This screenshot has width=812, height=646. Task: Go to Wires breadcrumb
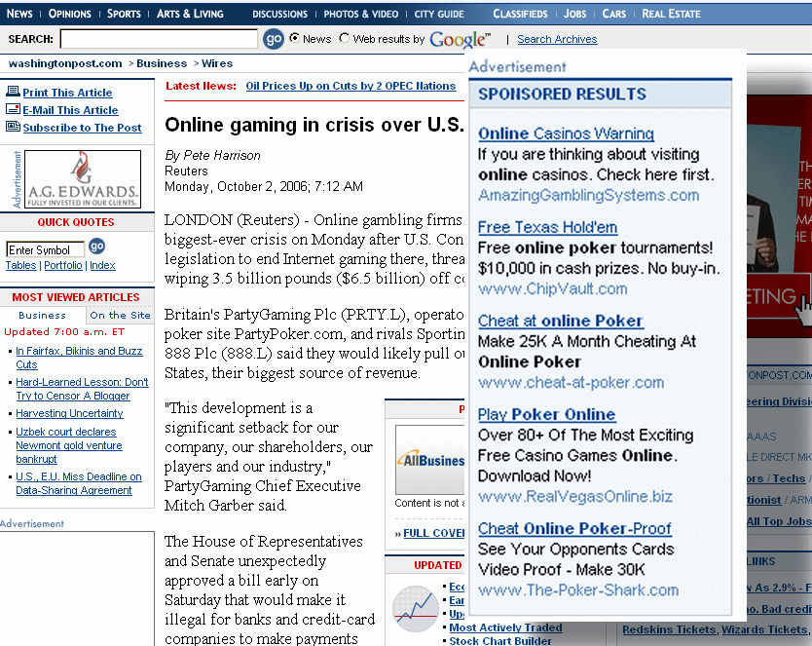click(217, 63)
